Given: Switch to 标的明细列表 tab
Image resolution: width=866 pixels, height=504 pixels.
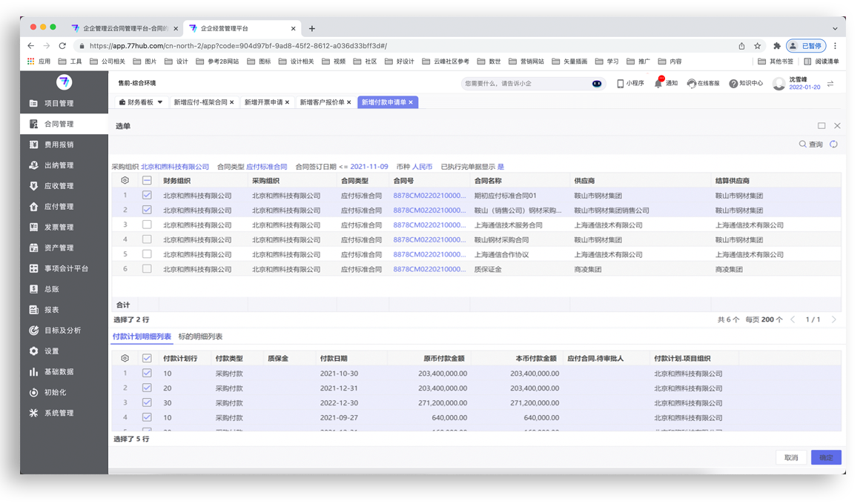Looking at the screenshot, I should (x=200, y=336).
